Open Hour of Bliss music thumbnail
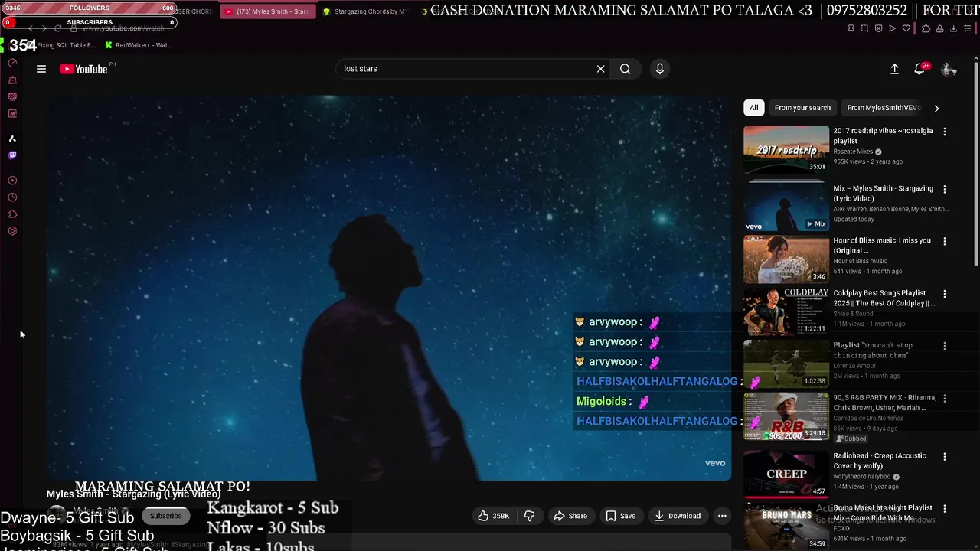980x551 pixels. click(x=786, y=259)
